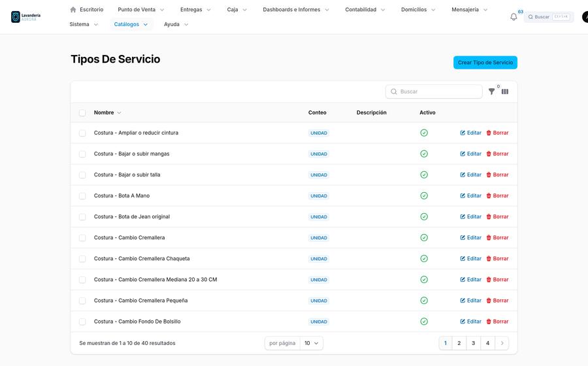Click UNIDAD badge for Costura - Bota A Mano
The height and width of the screenshot is (366, 588).
(x=319, y=196)
